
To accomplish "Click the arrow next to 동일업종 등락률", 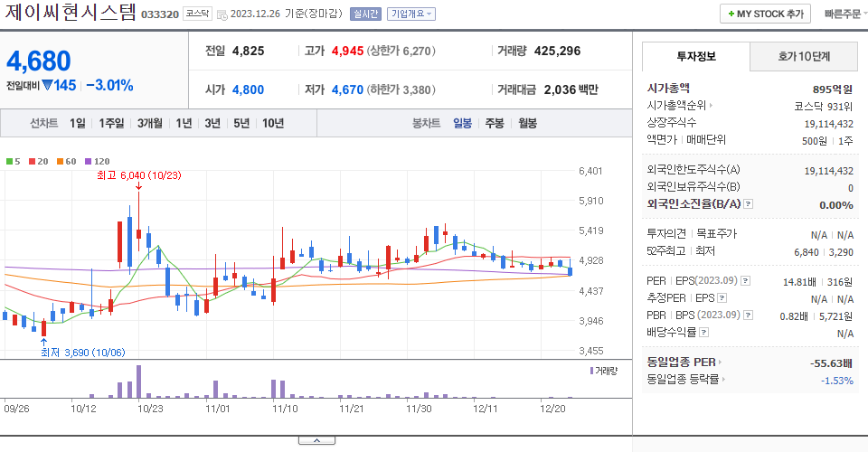I will [723, 379].
